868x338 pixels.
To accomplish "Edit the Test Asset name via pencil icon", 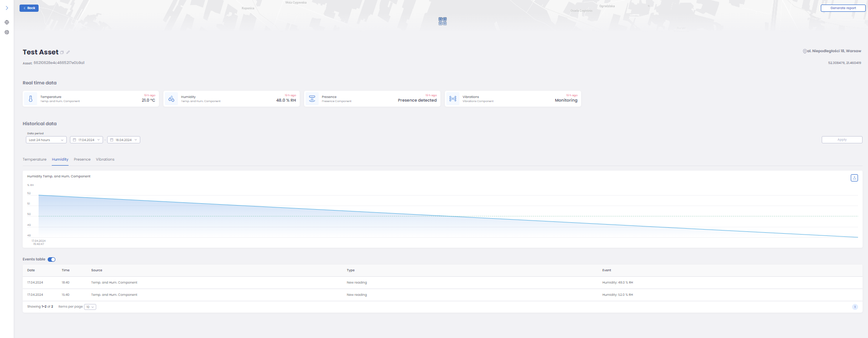I will [x=68, y=53].
